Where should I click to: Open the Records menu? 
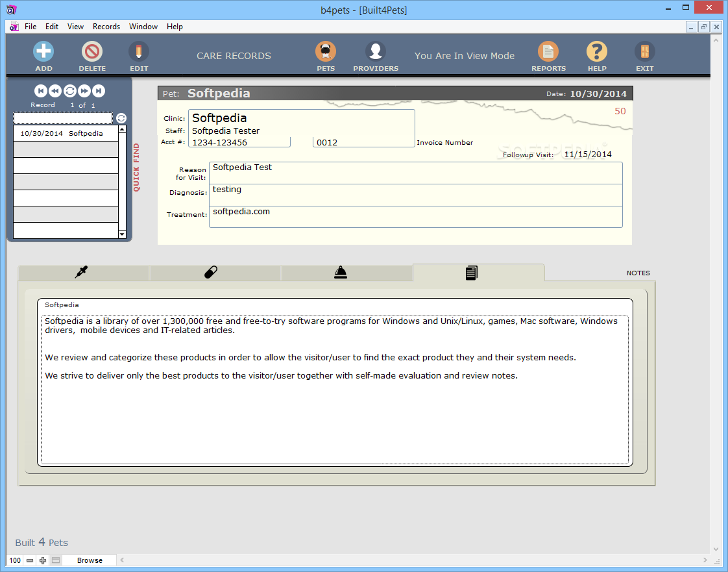coord(106,27)
